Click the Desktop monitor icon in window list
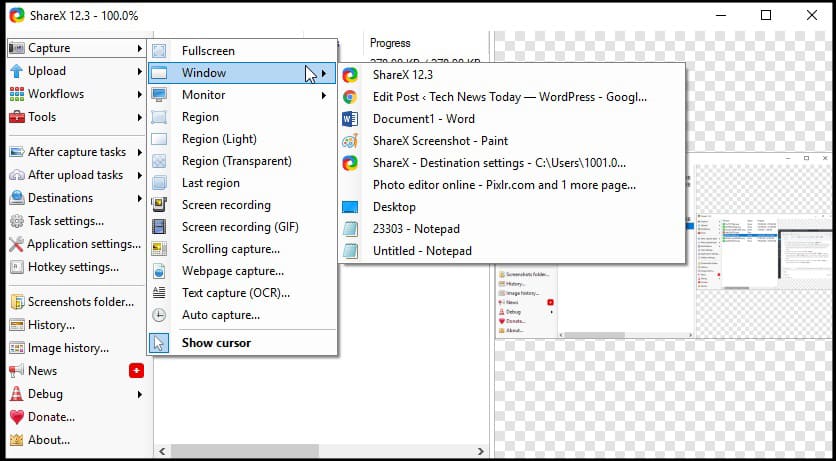The image size is (836, 461). point(350,207)
